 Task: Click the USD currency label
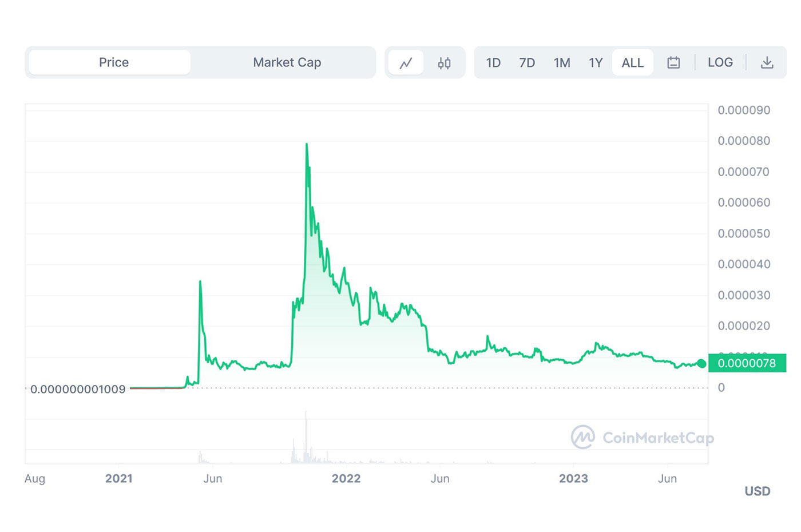[x=758, y=491]
